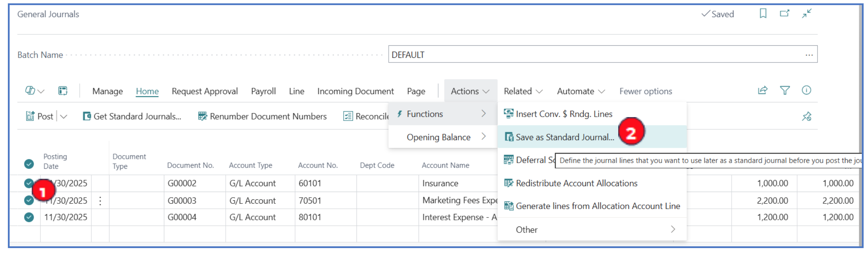The image size is (868, 253).
Task: Click the Post journal icon button
Action: (40, 116)
